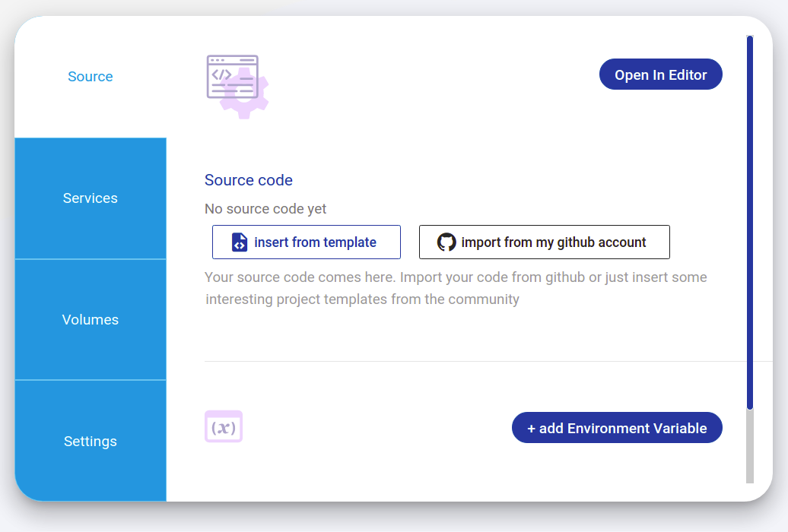
Task: Click the Open In Editor button
Action: (x=660, y=74)
